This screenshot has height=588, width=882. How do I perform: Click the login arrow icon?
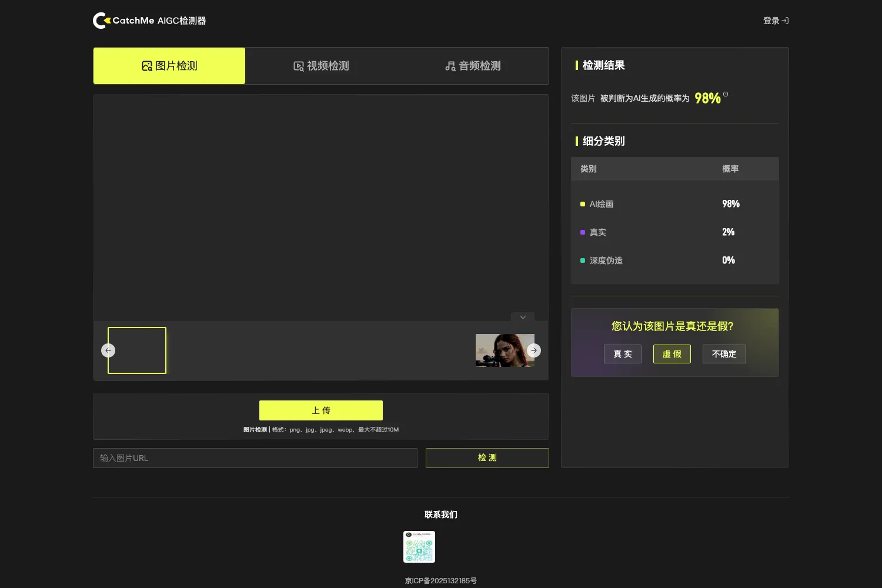point(785,21)
